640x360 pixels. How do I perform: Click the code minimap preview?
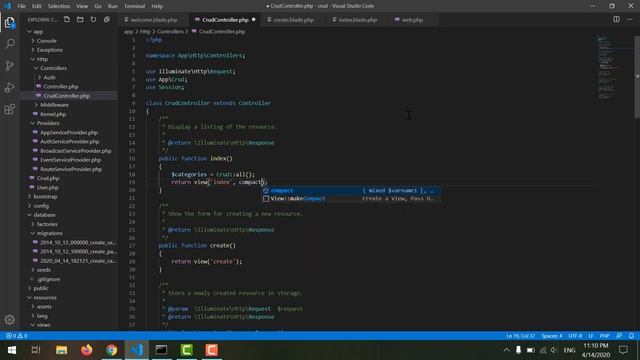[608, 67]
